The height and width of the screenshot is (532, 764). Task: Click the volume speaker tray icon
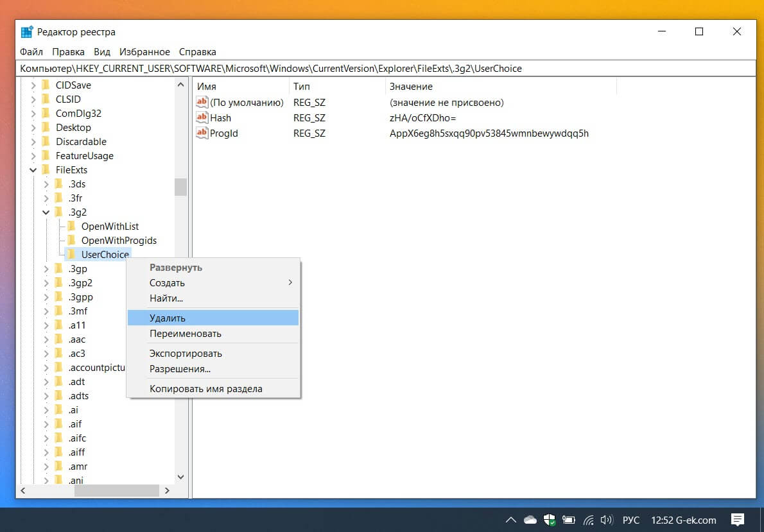click(x=606, y=520)
